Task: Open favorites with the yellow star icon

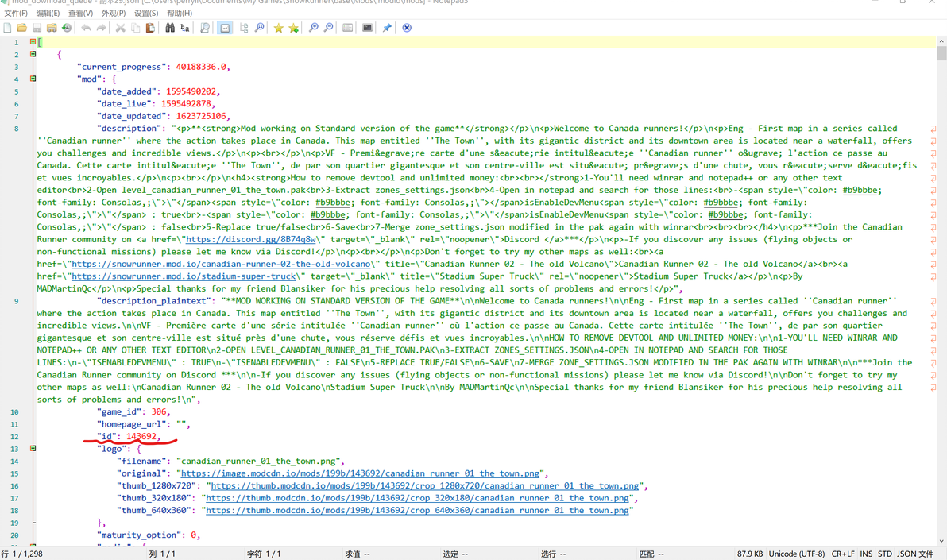Action: [x=278, y=28]
